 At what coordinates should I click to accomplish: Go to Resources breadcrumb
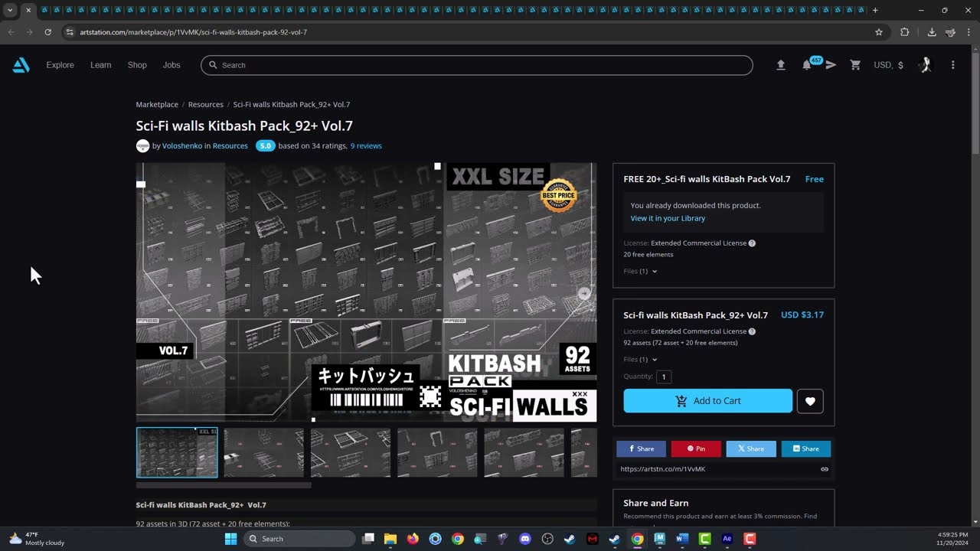coord(206,104)
